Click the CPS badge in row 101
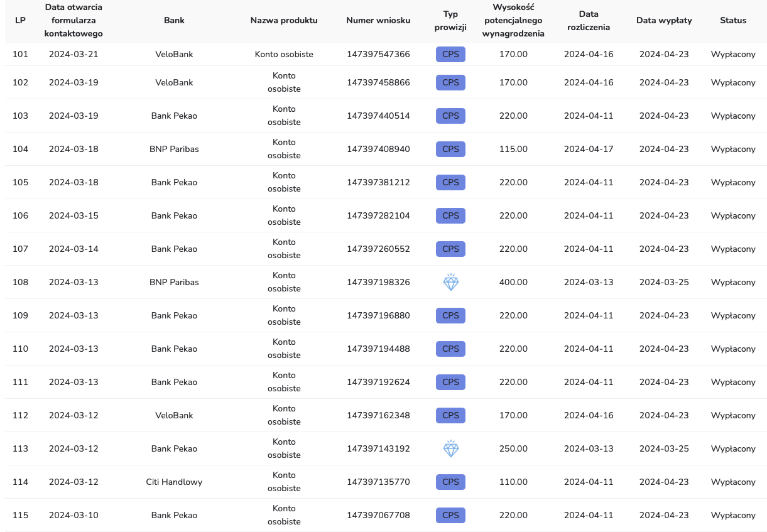 click(x=450, y=55)
